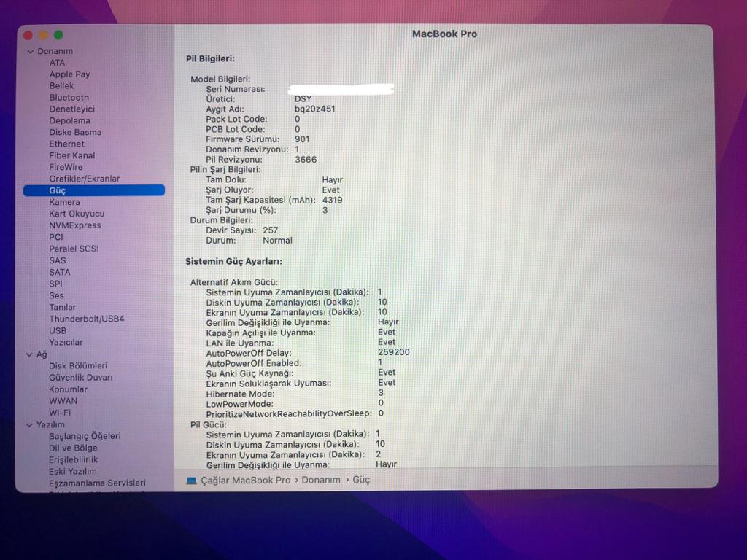Click the yellow minimize window button
This screenshot has width=747, height=560.
[x=43, y=35]
